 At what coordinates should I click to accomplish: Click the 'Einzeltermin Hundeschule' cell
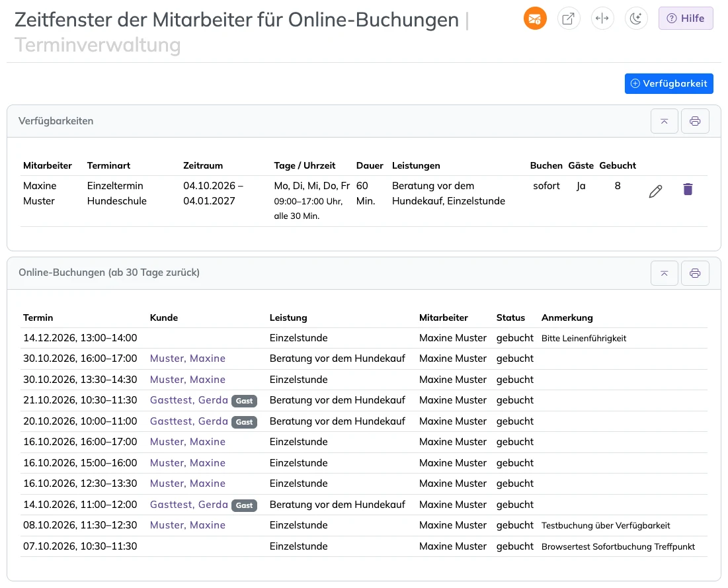(x=116, y=193)
